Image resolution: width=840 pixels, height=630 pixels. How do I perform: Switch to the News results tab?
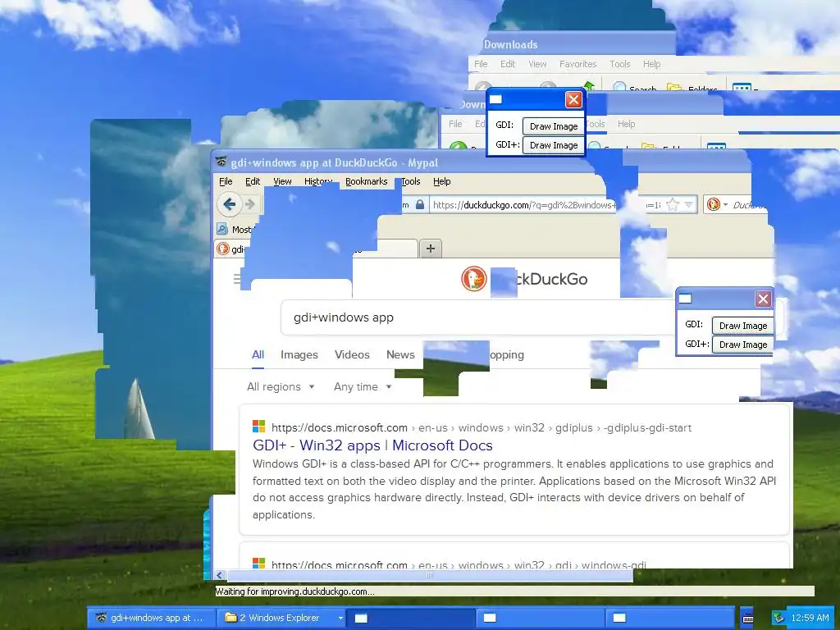pos(400,354)
